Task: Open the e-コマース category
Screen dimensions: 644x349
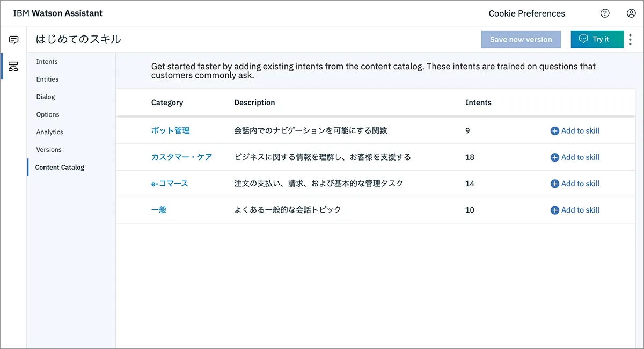Action: 170,184
